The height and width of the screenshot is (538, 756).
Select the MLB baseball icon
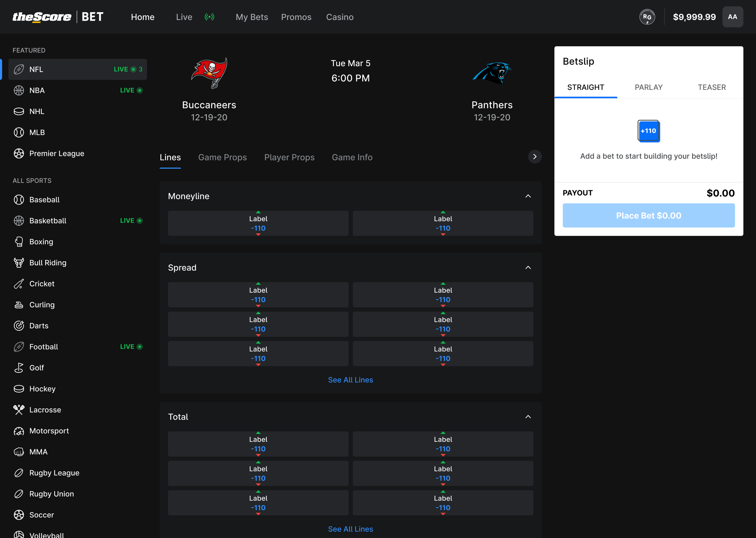click(x=19, y=133)
